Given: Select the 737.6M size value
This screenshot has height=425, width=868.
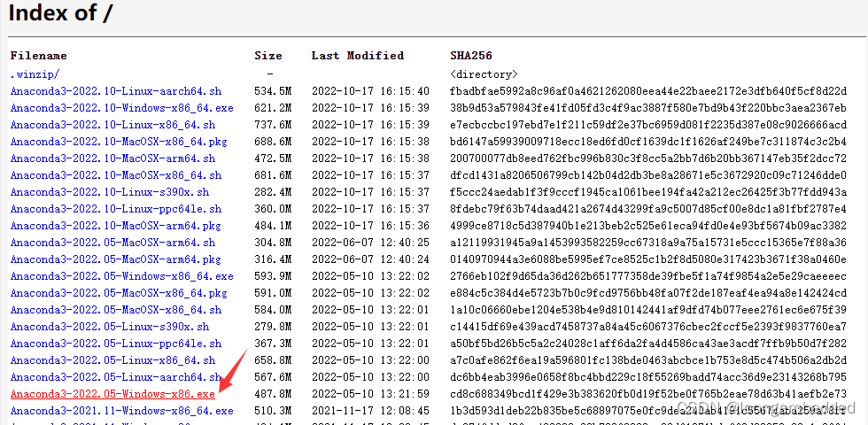Looking at the screenshot, I should coord(273,125).
